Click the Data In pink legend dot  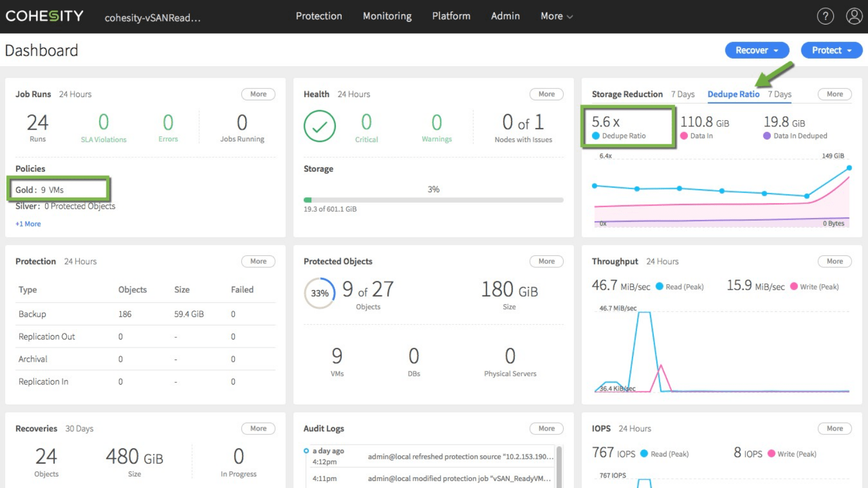click(x=684, y=136)
